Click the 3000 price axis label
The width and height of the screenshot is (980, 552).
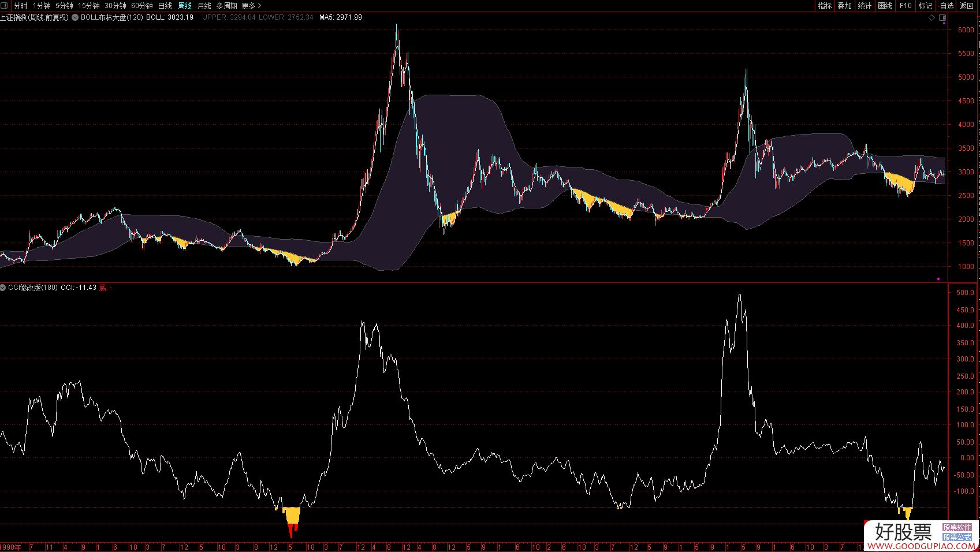966,172
